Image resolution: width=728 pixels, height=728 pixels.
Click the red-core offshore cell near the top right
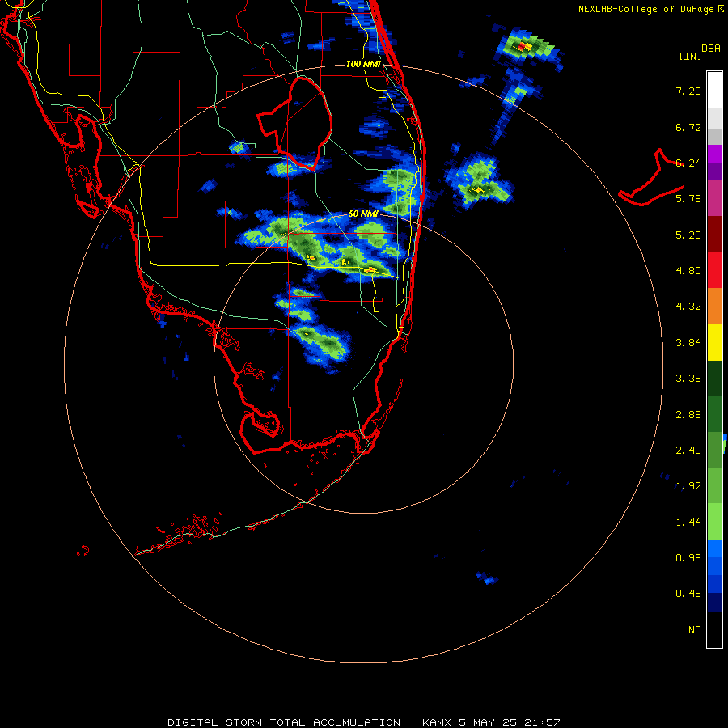(525, 46)
